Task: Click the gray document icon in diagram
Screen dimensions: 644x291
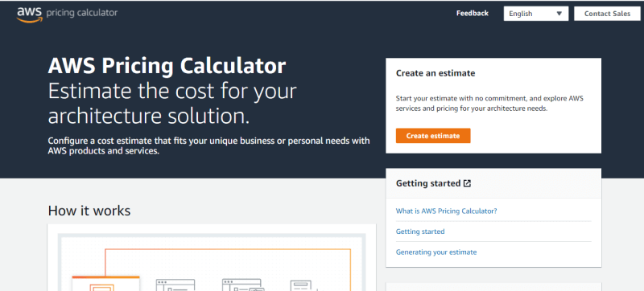Action: tap(301, 285)
